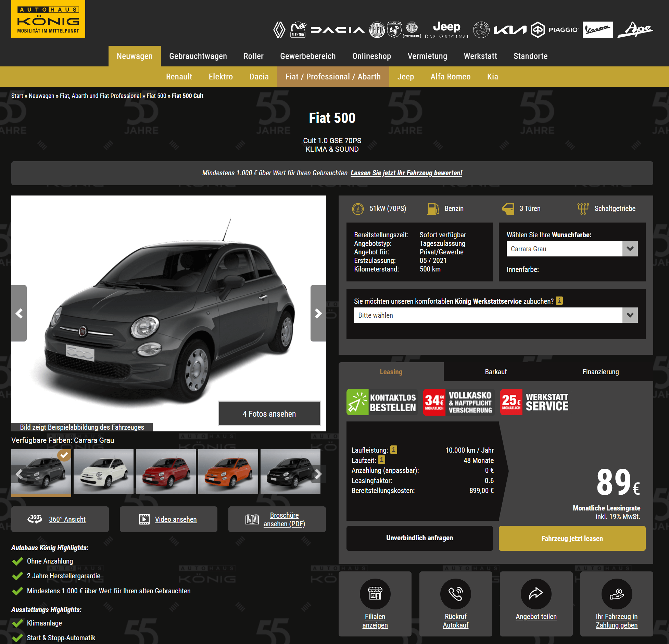
Task: Click the Autohaus König logo
Action: (x=48, y=19)
